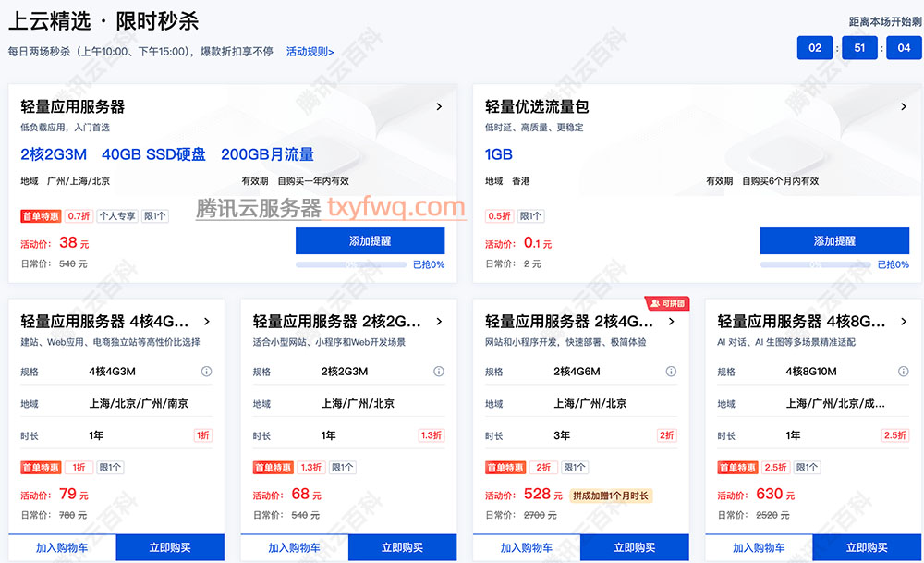Screen dimensions: 924x563
Task: Click the 38元 server's 已抢0% progress bar
Action: click(351, 264)
